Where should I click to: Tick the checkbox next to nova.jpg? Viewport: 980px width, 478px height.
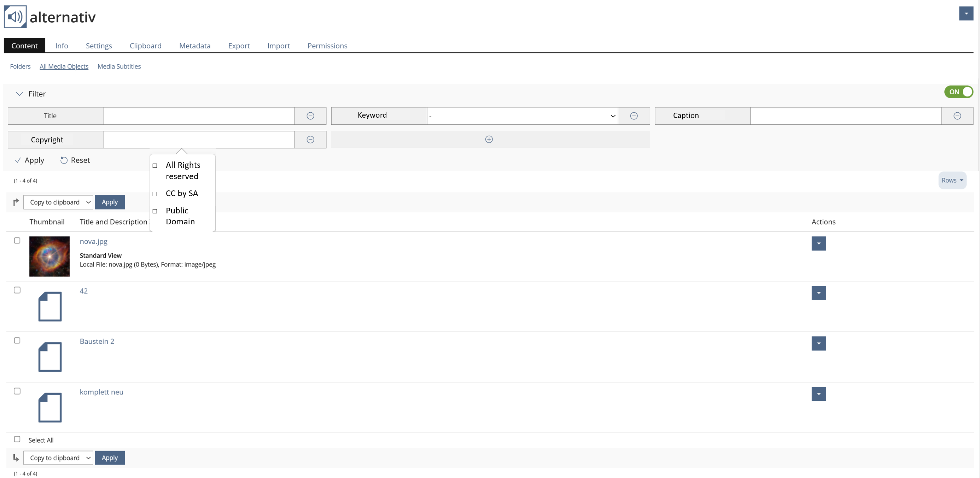(17, 241)
